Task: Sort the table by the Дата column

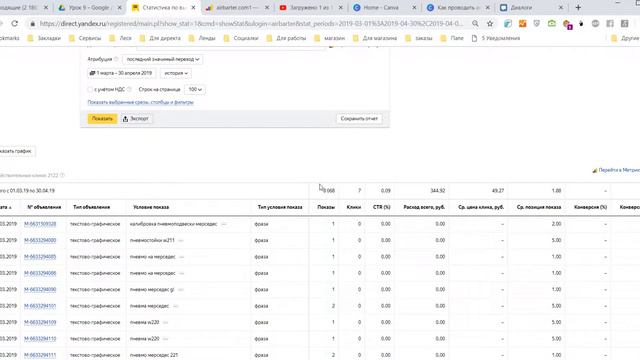Action: [x=6, y=207]
